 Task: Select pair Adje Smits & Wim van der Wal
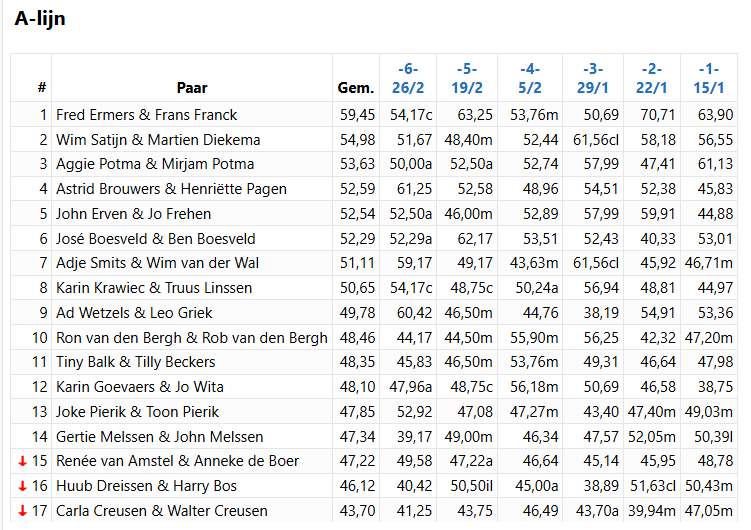[x=158, y=263]
